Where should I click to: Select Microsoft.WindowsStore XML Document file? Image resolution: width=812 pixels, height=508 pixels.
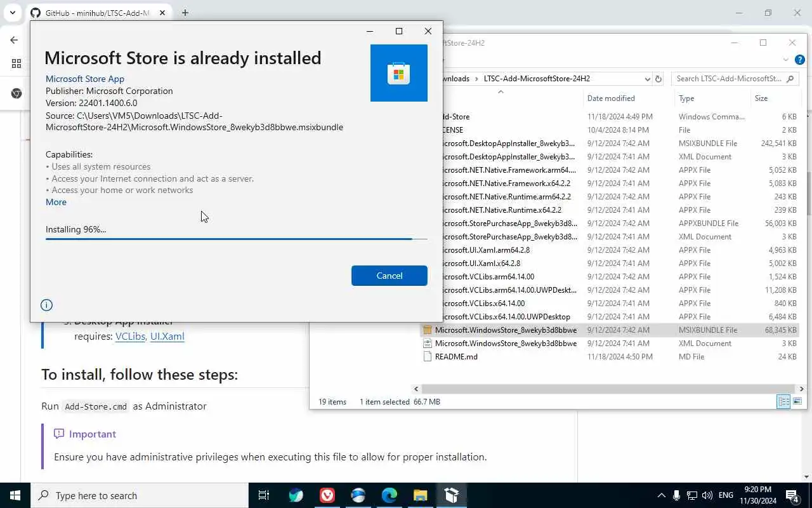(x=506, y=344)
